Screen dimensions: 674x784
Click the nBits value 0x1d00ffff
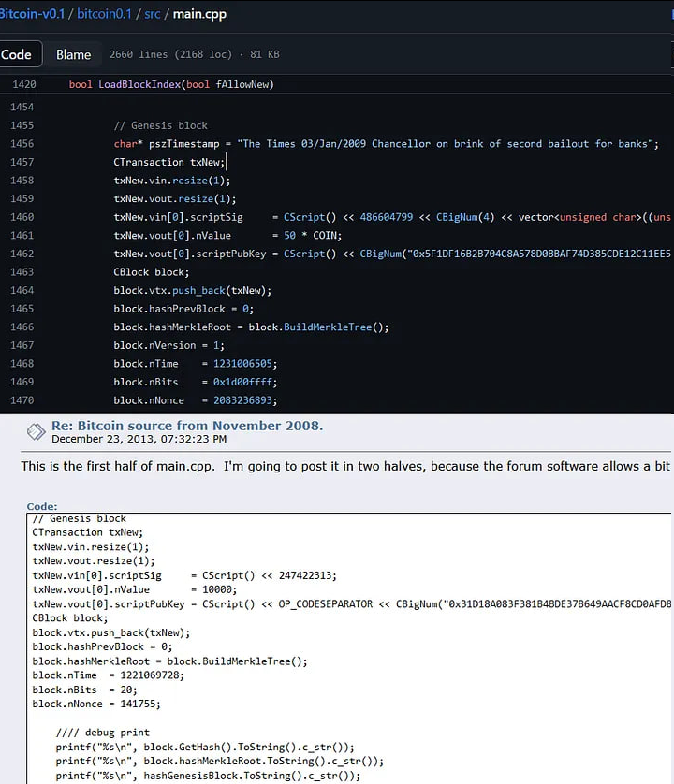[242, 382]
